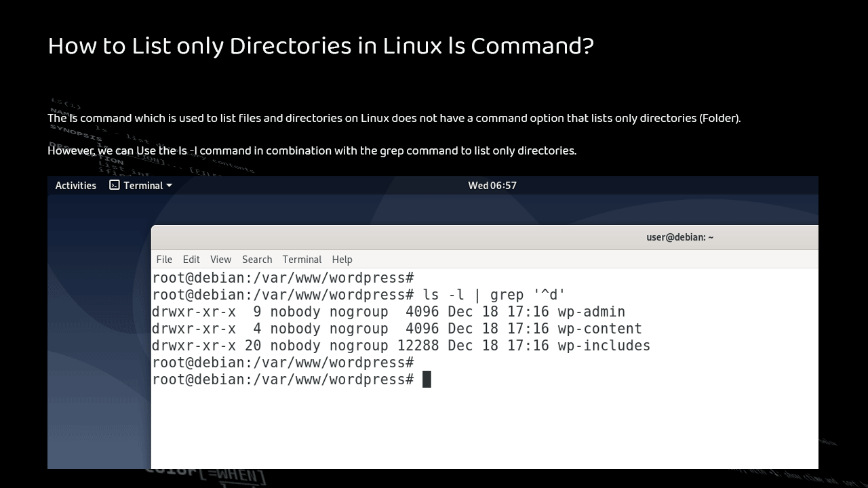The width and height of the screenshot is (868, 488).
Task: Click the dropdown arrow next to Terminal
Action: [169, 185]
